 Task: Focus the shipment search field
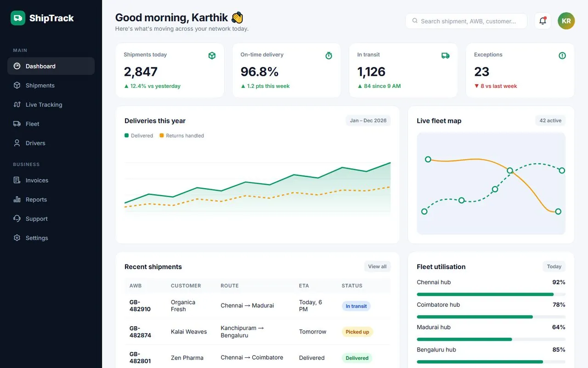(466, 21)
